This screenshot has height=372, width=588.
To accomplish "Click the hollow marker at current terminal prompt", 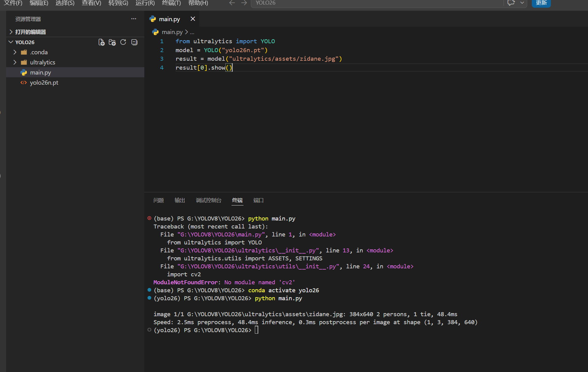I will point(149,330).
